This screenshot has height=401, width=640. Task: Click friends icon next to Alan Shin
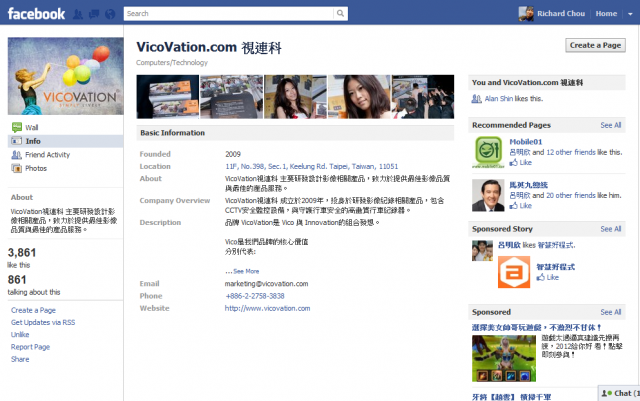[x=476, y=98]
